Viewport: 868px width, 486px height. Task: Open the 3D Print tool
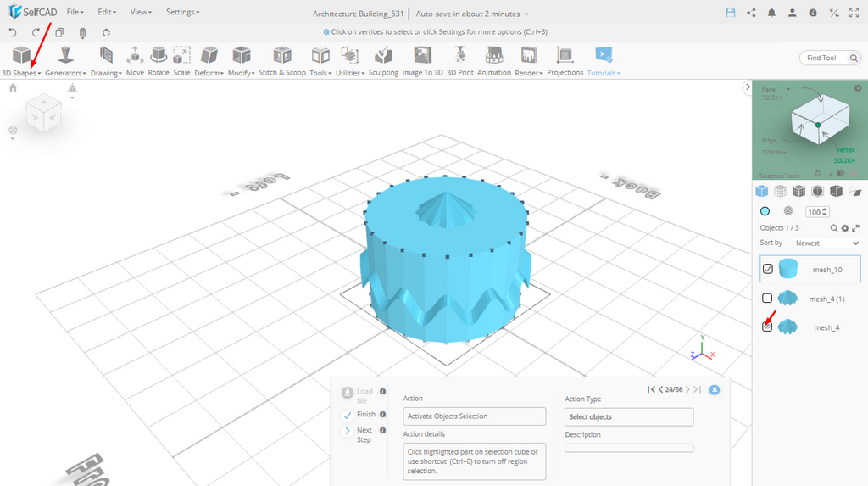460,61
